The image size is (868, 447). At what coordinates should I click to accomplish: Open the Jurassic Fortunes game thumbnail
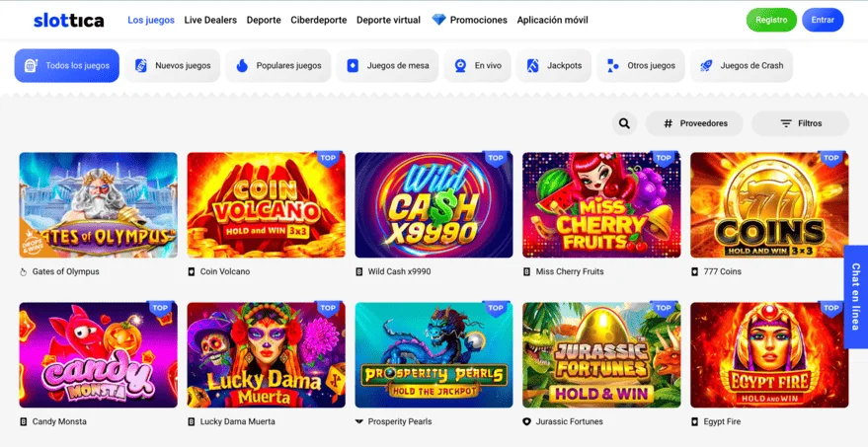(x=601, y=355)
